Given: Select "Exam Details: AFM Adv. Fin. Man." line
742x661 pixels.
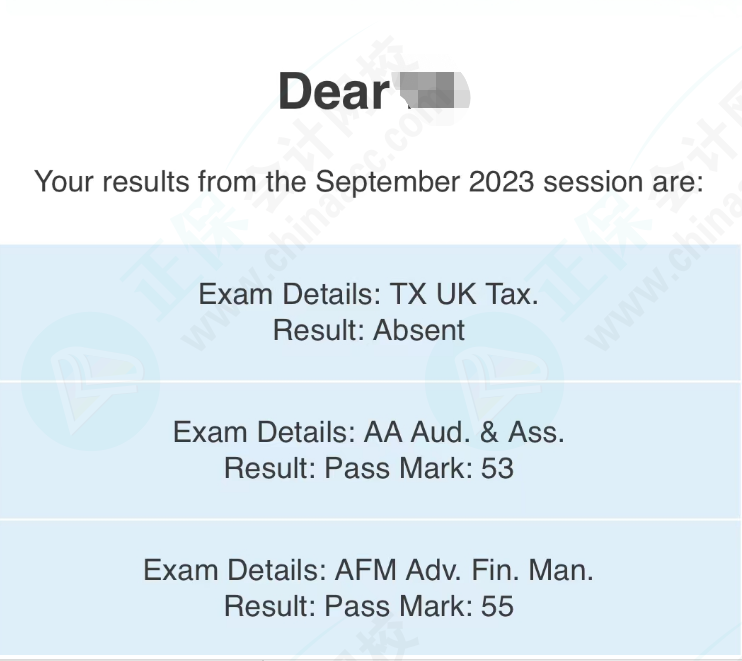Looking at the screenshot, I should (368, 570).
